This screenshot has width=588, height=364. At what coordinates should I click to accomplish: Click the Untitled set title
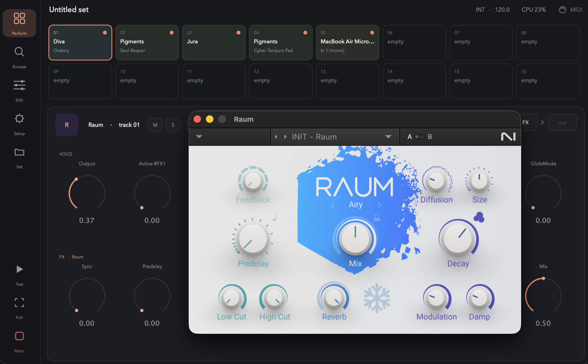[69, 10]
